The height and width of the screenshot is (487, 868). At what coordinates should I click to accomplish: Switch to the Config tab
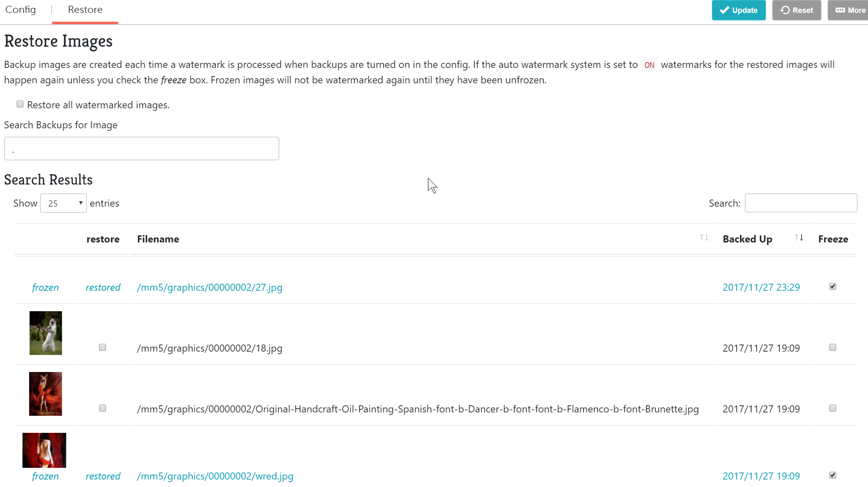20,10
